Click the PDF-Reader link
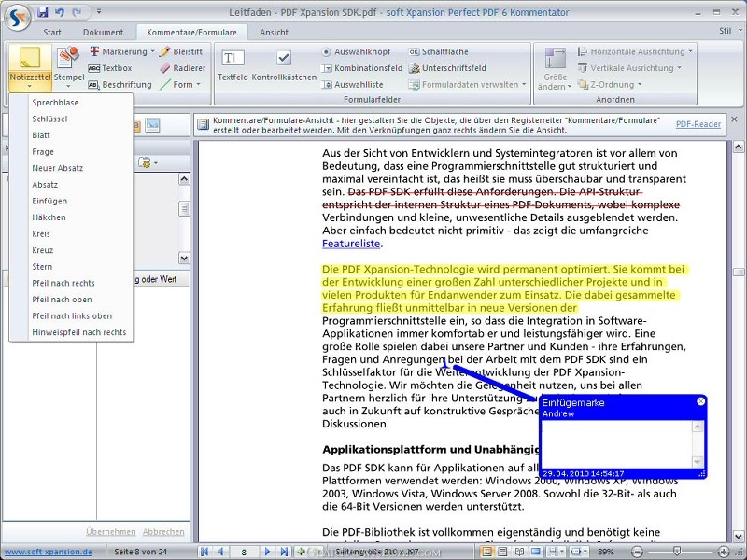Viewport: 747px width, 560px height. click(x=698, y=124)
